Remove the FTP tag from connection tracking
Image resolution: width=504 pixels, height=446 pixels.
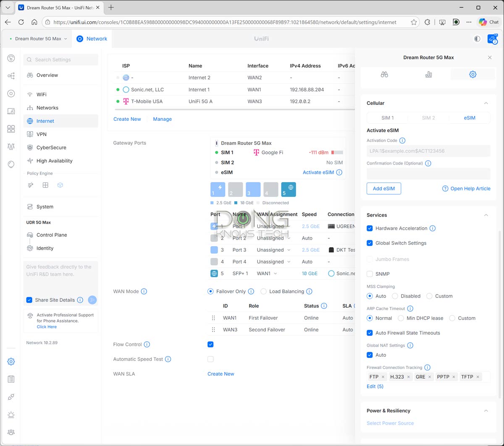(383, 377)
